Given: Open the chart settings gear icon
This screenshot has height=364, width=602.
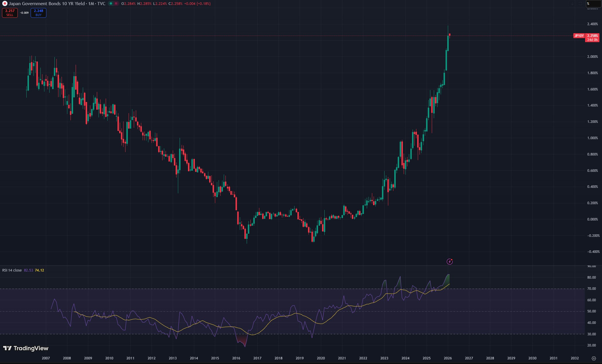Looking at the screenshot, I should coord(594,358).
